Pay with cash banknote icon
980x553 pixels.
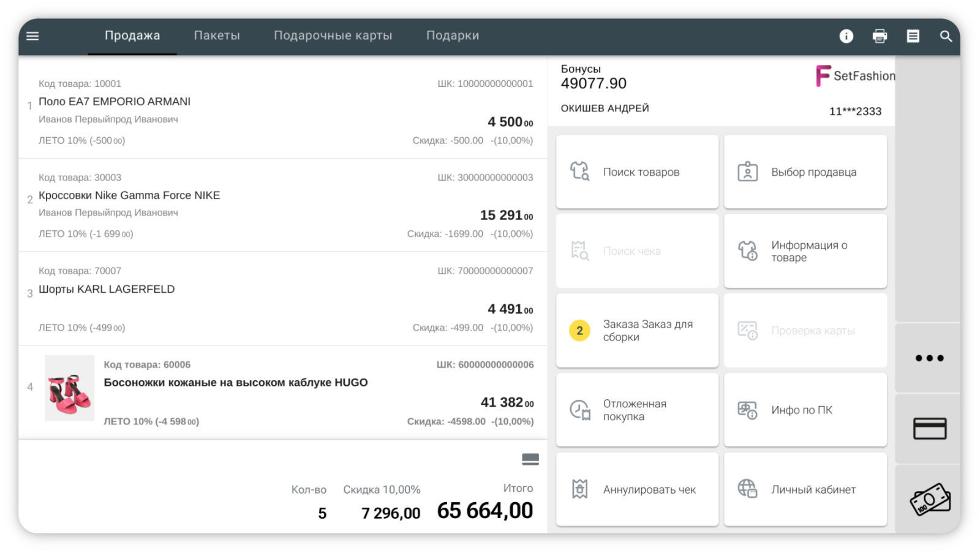929,499
